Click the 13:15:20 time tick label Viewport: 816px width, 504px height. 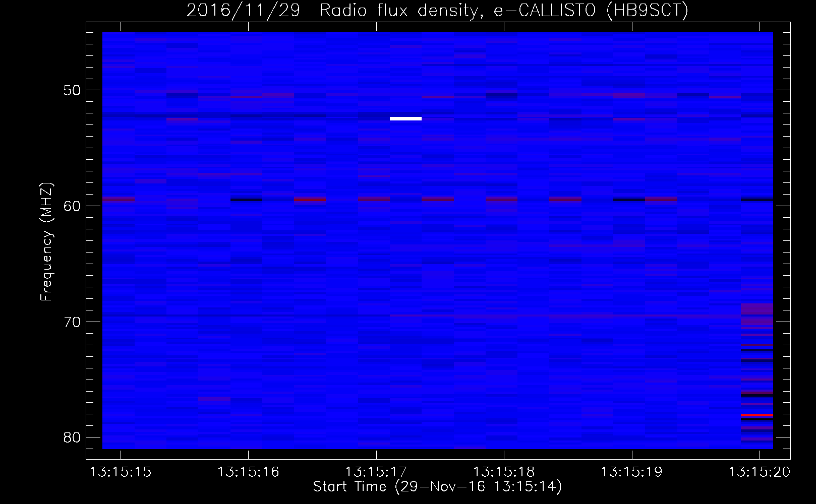pos(760,472)
